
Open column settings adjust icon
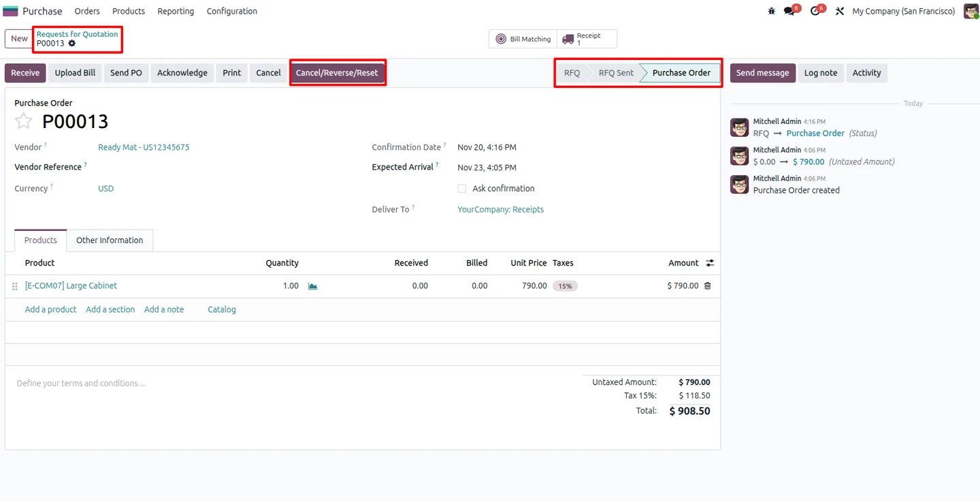710,263
